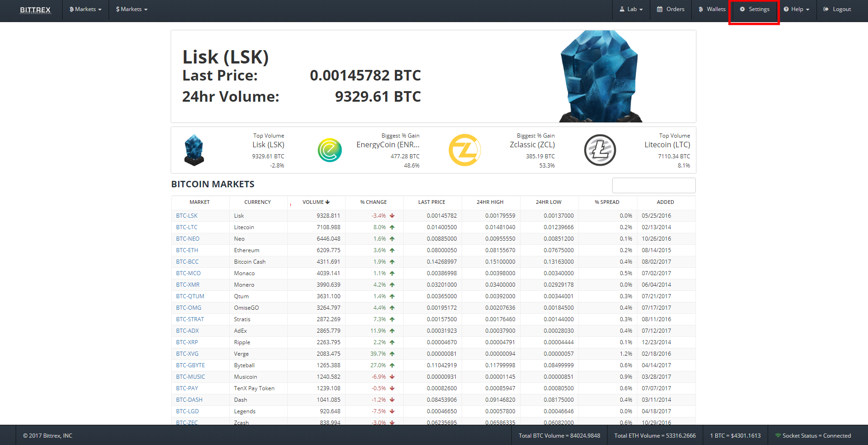The height and width of the screenshot is (445, 868).
Task: Open the BTC-ETH market link
Action: coord(187,250)
